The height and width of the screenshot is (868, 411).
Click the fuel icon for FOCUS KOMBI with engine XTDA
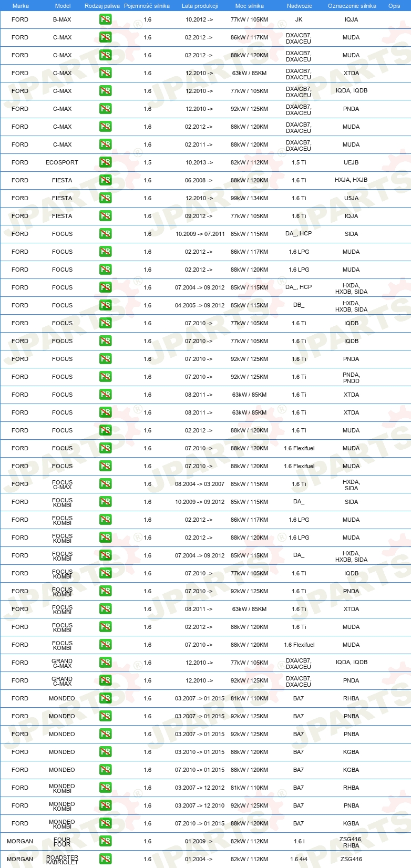[x=105, y=609]
